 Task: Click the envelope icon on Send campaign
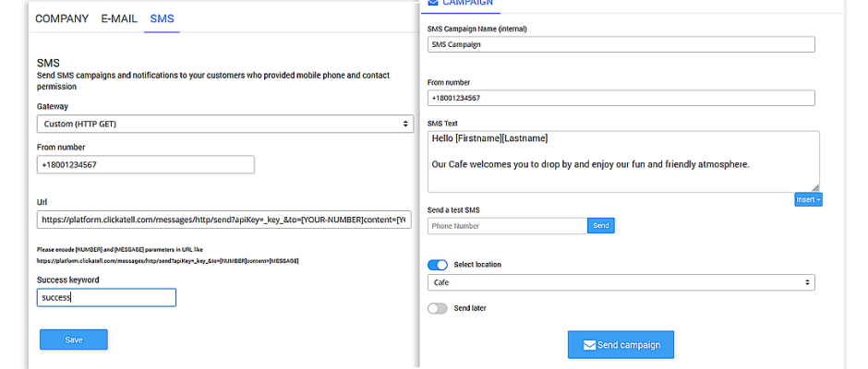tap(589, 345)
